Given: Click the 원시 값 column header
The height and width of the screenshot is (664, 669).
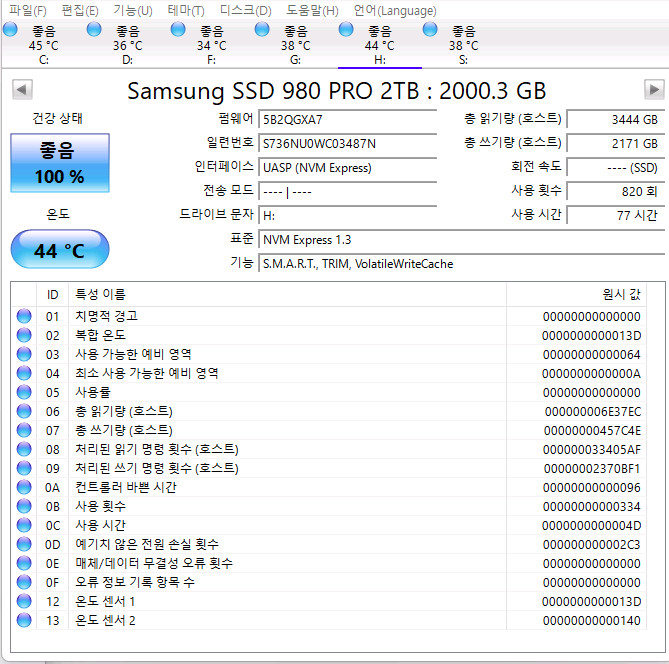Looking at the screenshot, I should pos(576,294).
